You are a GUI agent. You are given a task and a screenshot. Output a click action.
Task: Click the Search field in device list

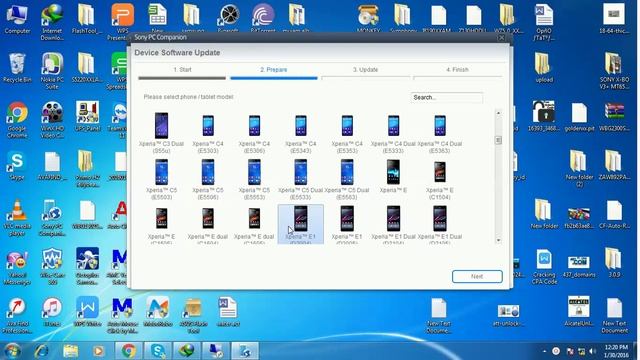(447, 98)
